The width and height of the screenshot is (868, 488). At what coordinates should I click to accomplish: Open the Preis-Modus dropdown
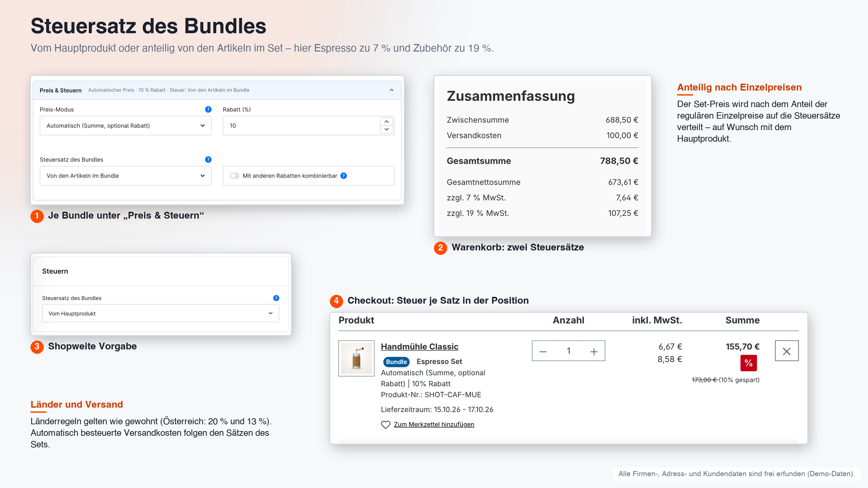125,126
